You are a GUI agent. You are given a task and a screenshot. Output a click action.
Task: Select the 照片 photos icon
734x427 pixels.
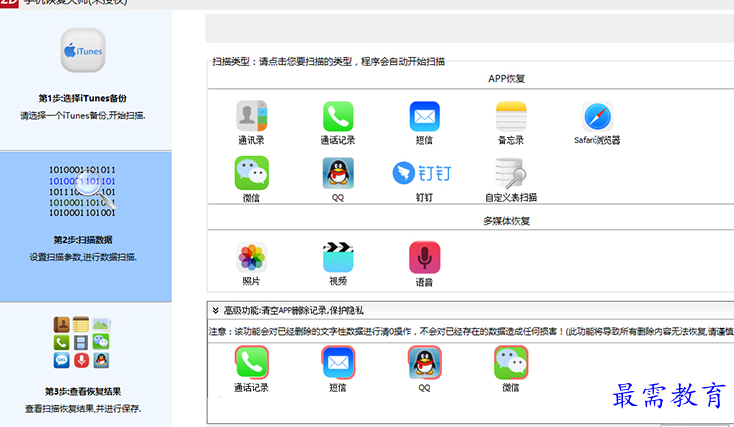point(251,257)
